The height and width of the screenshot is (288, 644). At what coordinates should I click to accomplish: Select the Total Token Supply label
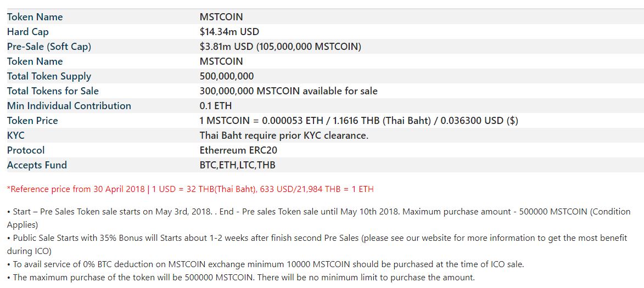(49, 76)
